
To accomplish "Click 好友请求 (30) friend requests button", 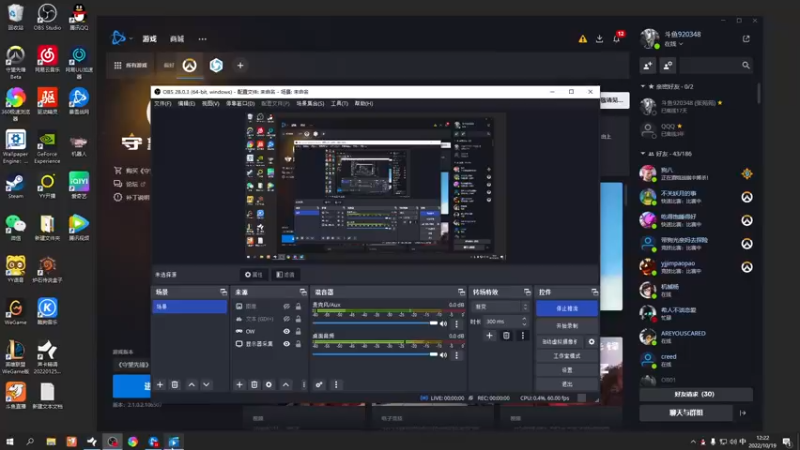I will [695, 394].
